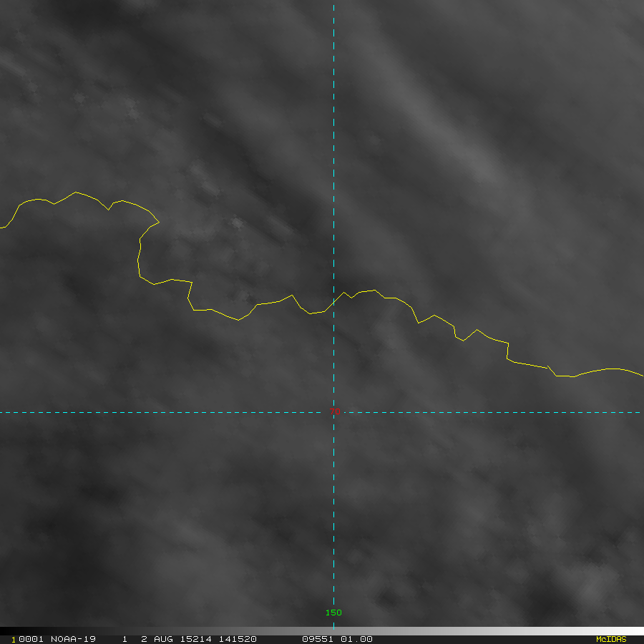The image size is (644, 644).
Task: Click the green "150" longitude label
Action: pos(333,613)
